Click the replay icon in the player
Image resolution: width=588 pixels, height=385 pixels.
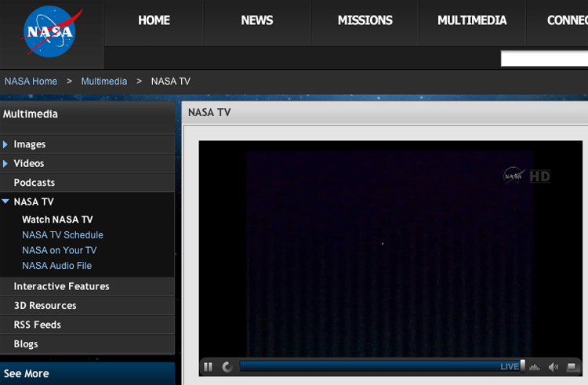227,366
